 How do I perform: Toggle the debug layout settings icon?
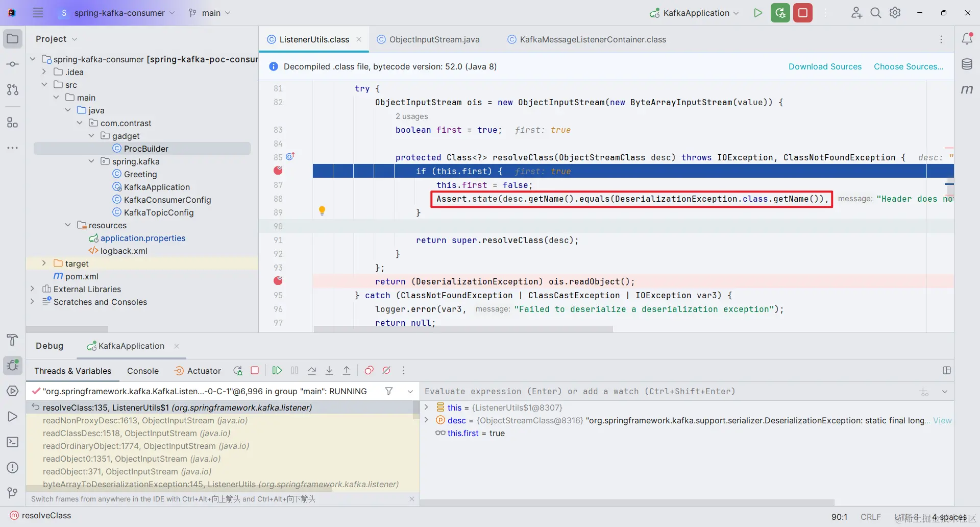(947, 371)
